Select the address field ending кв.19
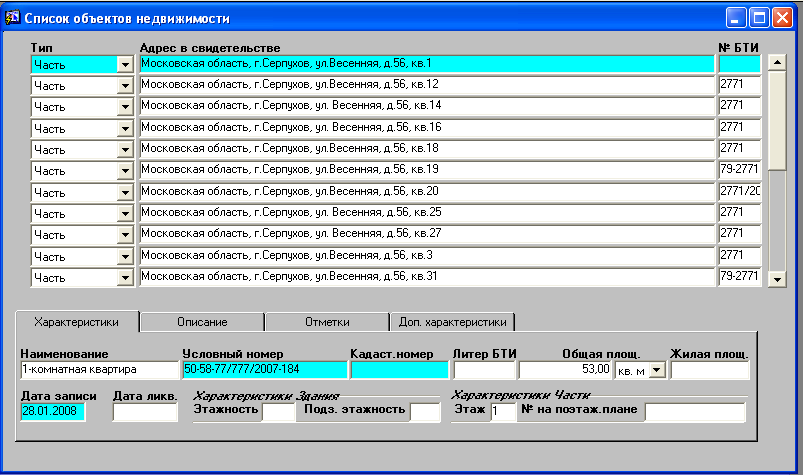The width and height of the screenshot is (803, 475). [427, 169]
